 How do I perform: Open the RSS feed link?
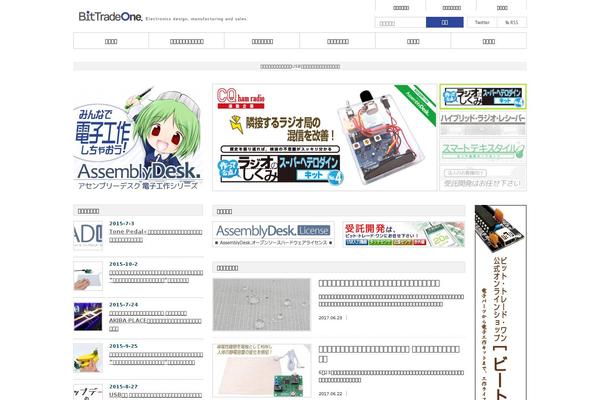(512, 23)
